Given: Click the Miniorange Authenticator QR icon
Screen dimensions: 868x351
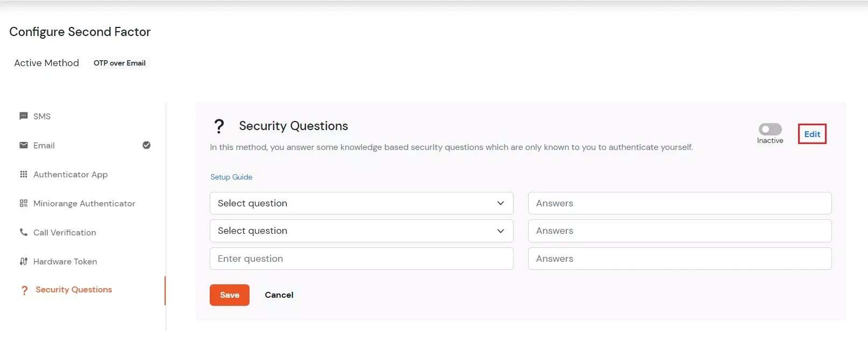Looking at the screenshot, I should click(x=24, y=203).
